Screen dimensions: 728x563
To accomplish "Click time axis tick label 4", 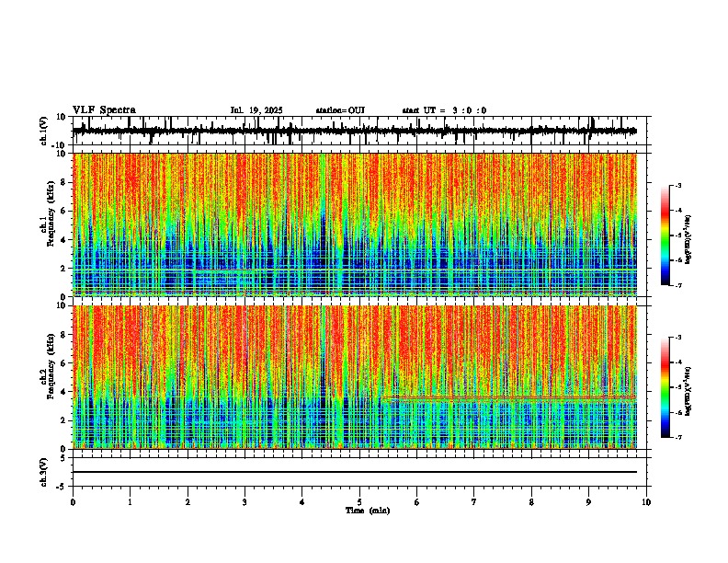I will point(302,502).
